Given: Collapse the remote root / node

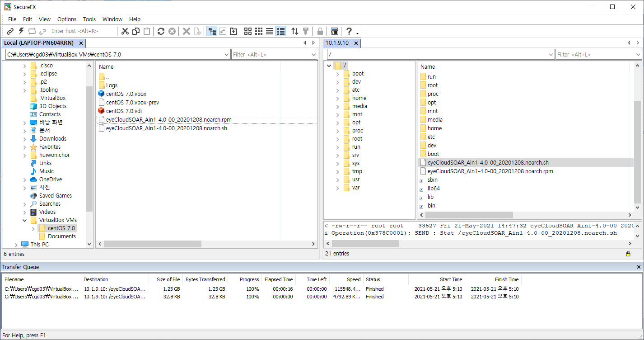Looking at the screenshot, I should pos(329,66).
